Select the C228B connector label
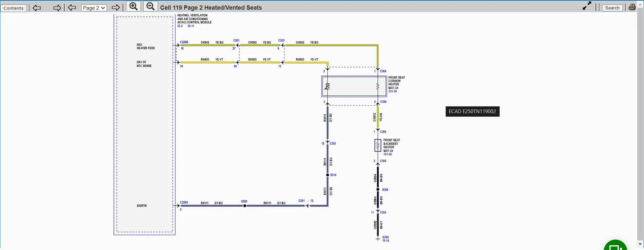The image size is (644, 250). [184, 42]
